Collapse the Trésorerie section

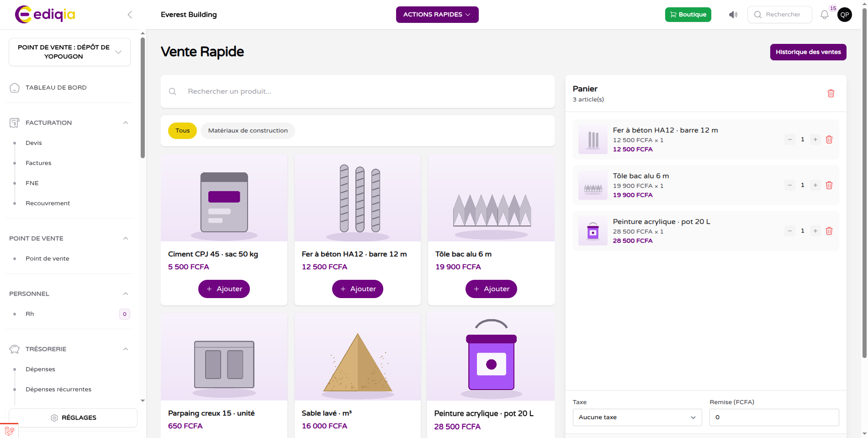126,349
